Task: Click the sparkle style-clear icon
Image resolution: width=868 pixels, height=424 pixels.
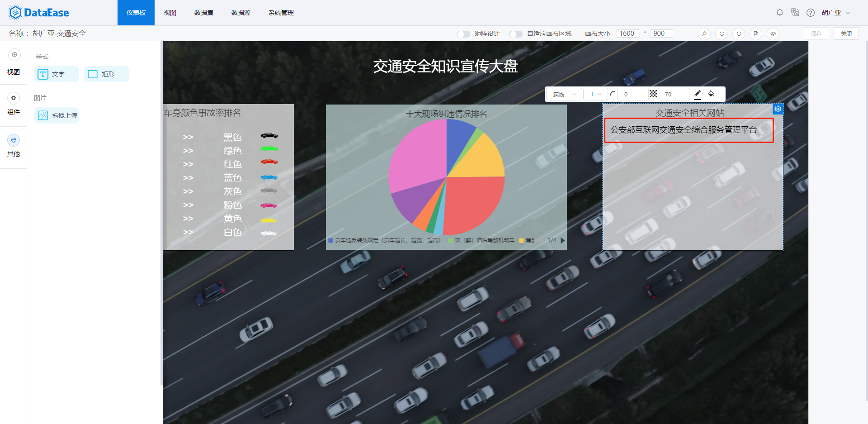Action: (704, 33)
